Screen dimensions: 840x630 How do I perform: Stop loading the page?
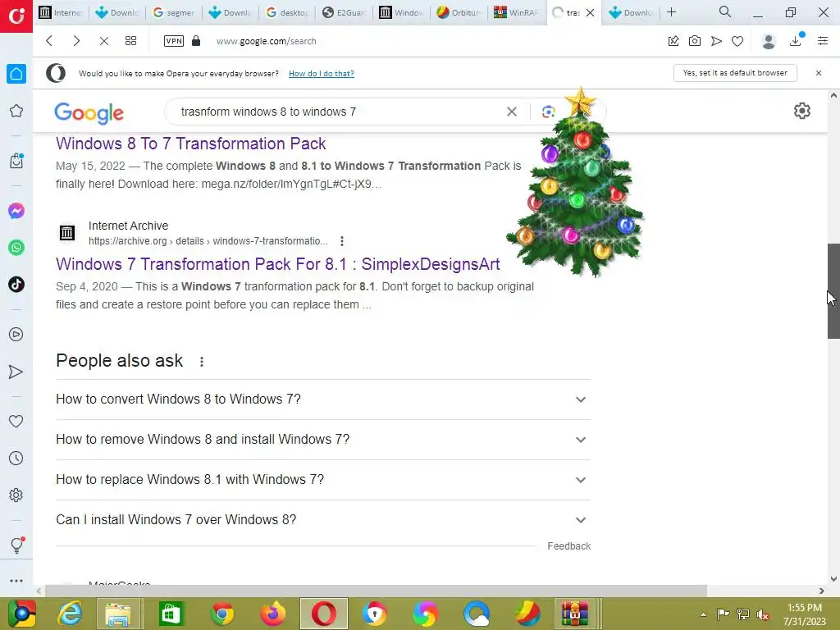[x=104, y=41]
